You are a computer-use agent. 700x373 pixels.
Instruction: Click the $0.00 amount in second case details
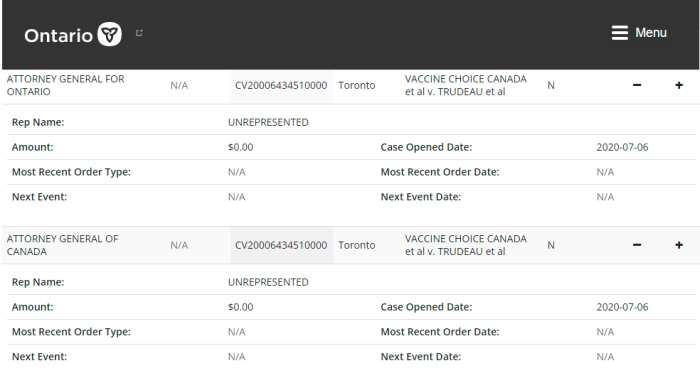point(241,307)
